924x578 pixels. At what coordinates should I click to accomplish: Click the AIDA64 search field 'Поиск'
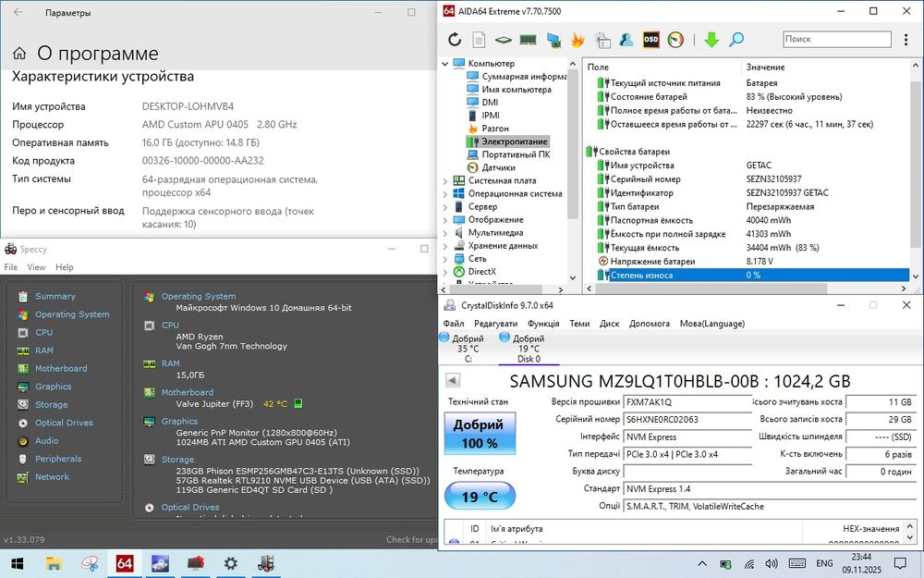click(x=837, y=39)
